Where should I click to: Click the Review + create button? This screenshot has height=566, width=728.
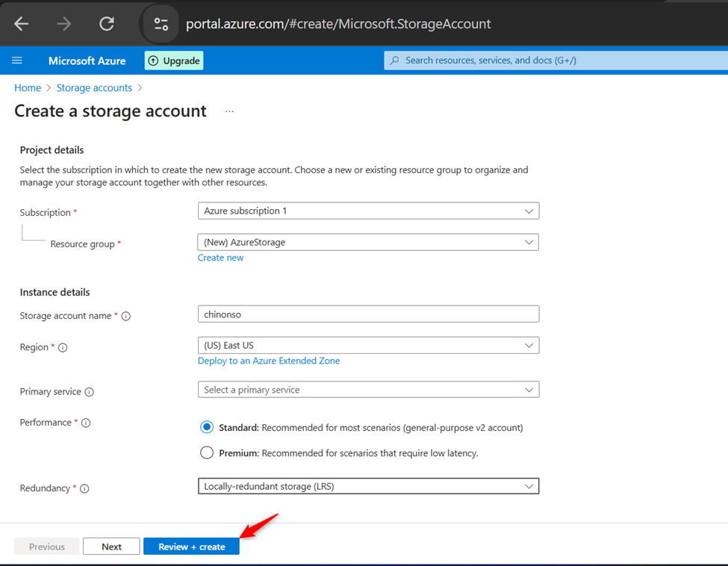pos(191,547)
